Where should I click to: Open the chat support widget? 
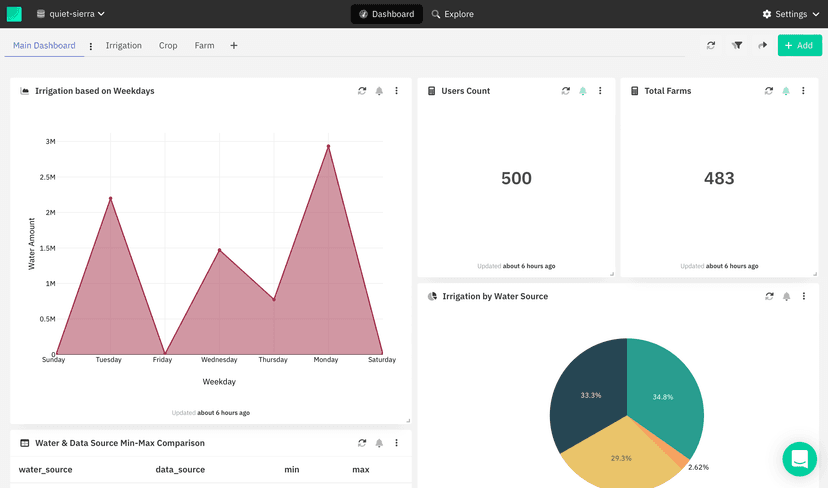tap(799, 459)
